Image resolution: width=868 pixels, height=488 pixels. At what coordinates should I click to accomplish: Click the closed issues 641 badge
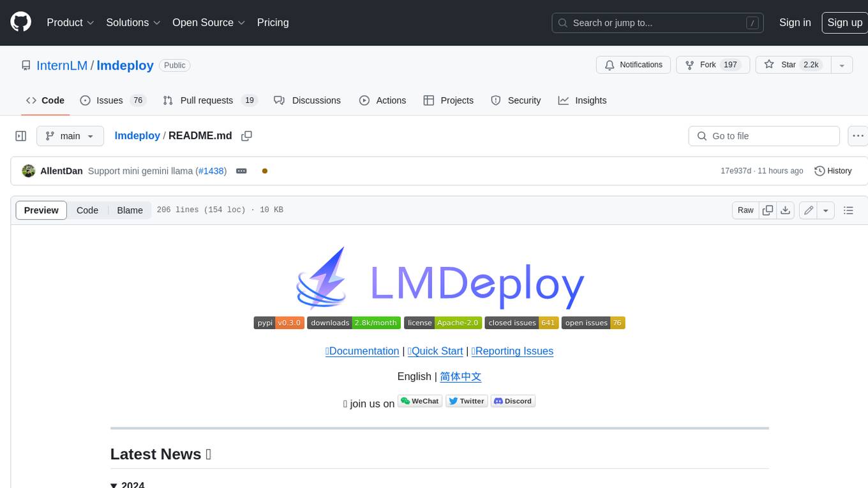[x=521, y=323]
